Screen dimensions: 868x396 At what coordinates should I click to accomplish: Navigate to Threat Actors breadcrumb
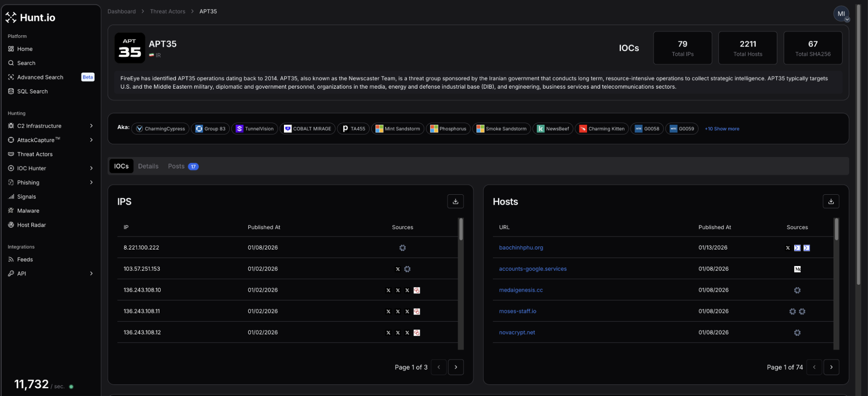tap(167, 11)
